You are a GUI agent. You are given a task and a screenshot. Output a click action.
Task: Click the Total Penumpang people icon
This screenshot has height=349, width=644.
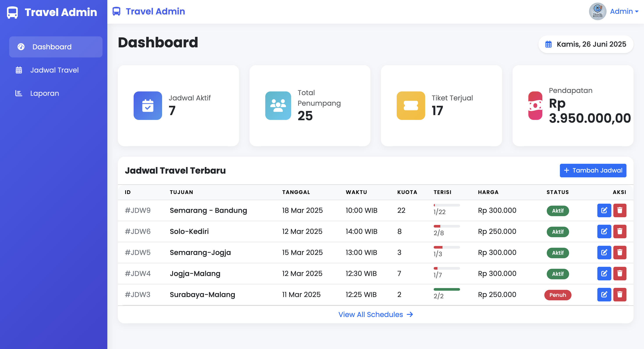pos(278,106)
